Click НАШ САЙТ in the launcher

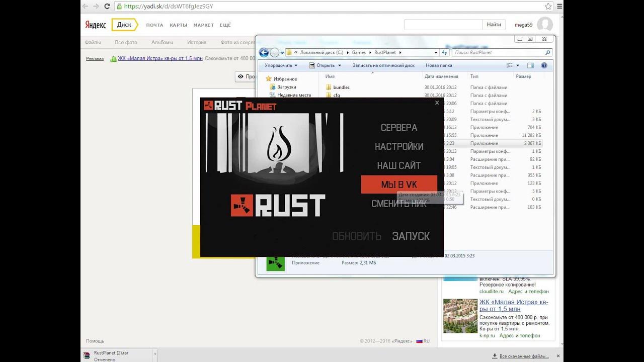pos(399,165)
